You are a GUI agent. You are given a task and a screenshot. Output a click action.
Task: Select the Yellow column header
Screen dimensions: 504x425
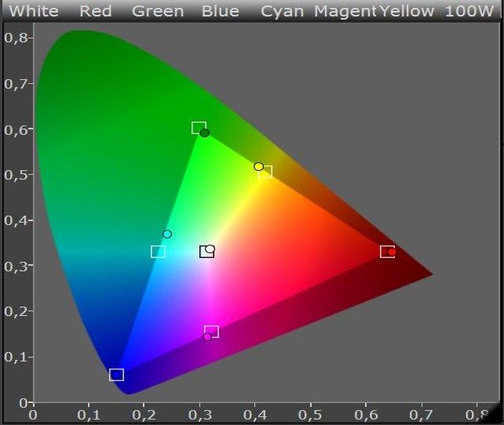407,11
